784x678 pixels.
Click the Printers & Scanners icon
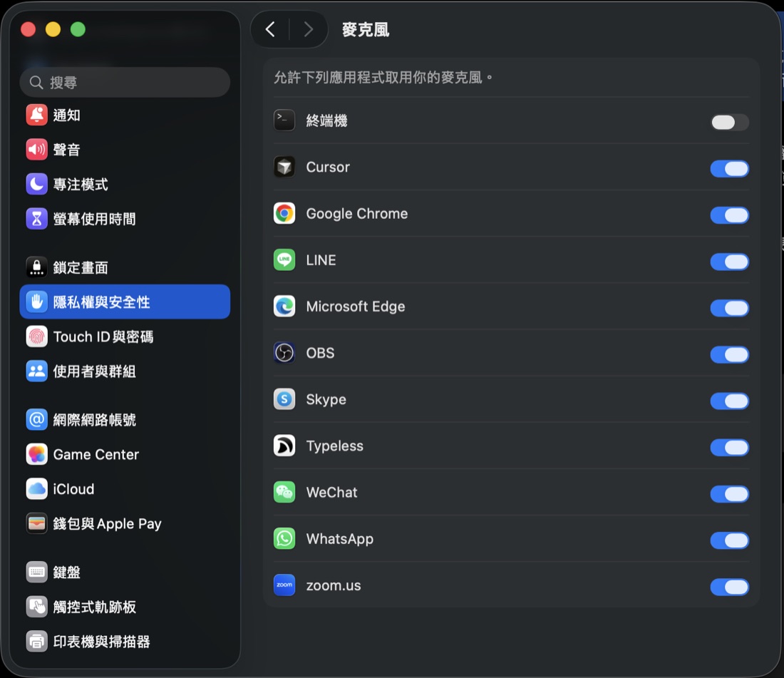pyautogui.click(x=36, y=641)
